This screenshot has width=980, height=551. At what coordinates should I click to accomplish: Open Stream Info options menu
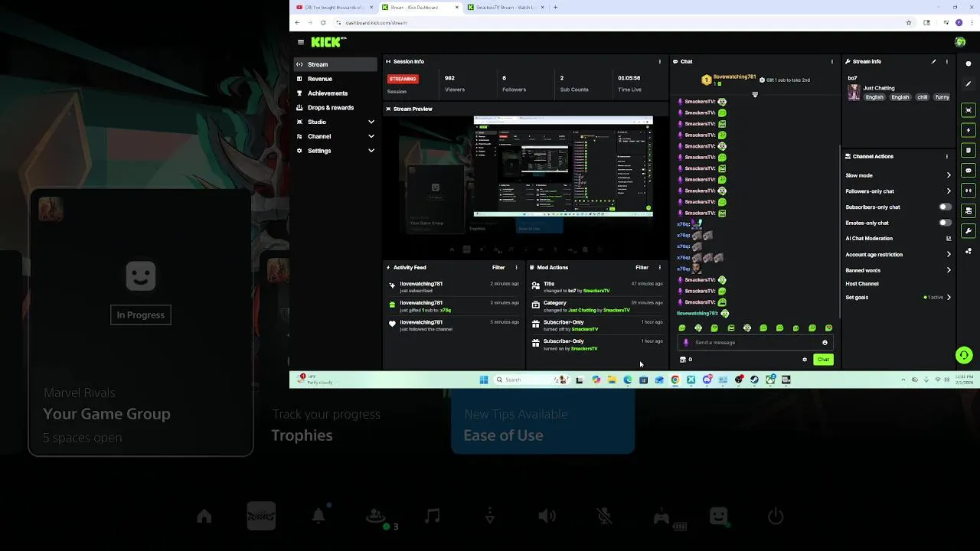pyautogui.click(x=947, y=61)
